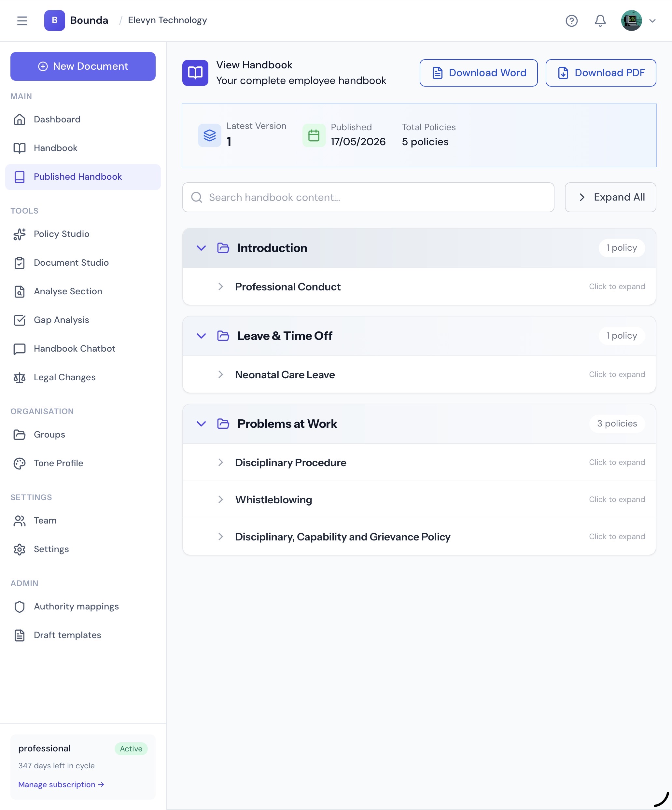Click the View Handbook book icon
Viewport: 672px width, 810px height.
195,73
